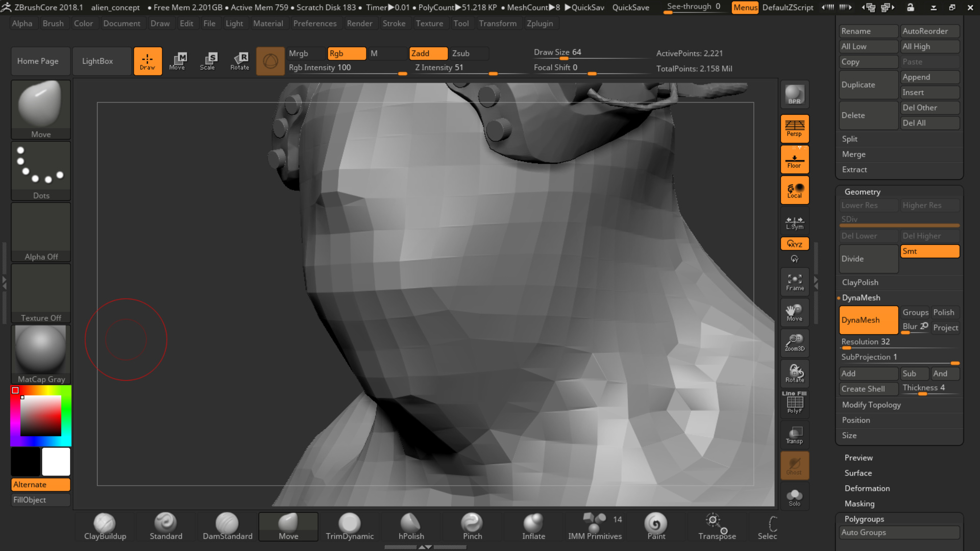
Task: Click the Duplicate subtool button
Action: click(x=868, y=85)
